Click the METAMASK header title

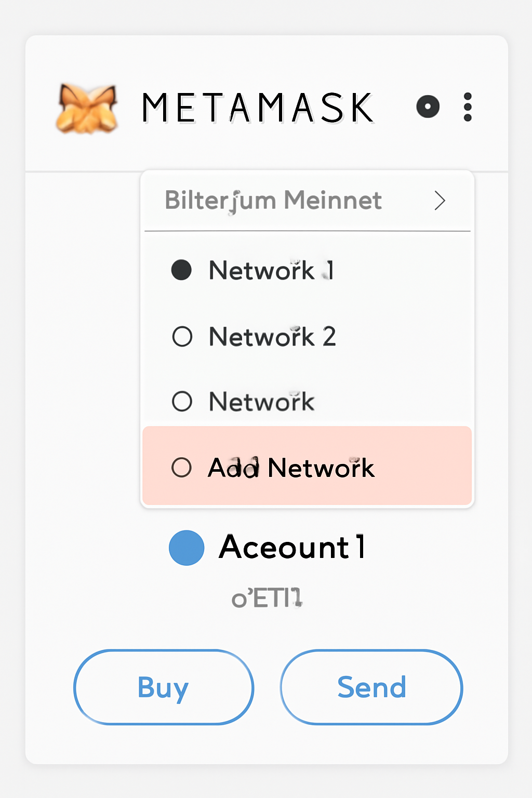click(257, 107)
